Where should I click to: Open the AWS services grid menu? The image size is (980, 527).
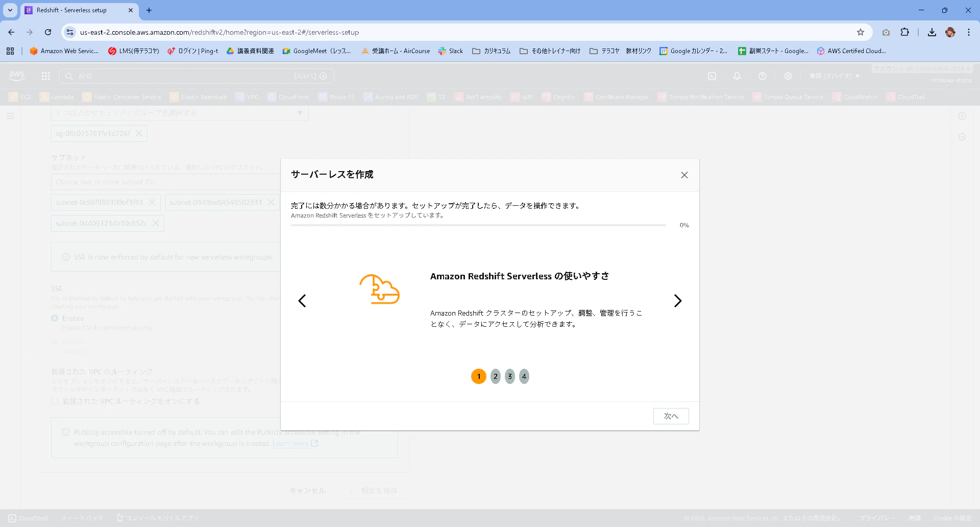click(x=46, y=76)
